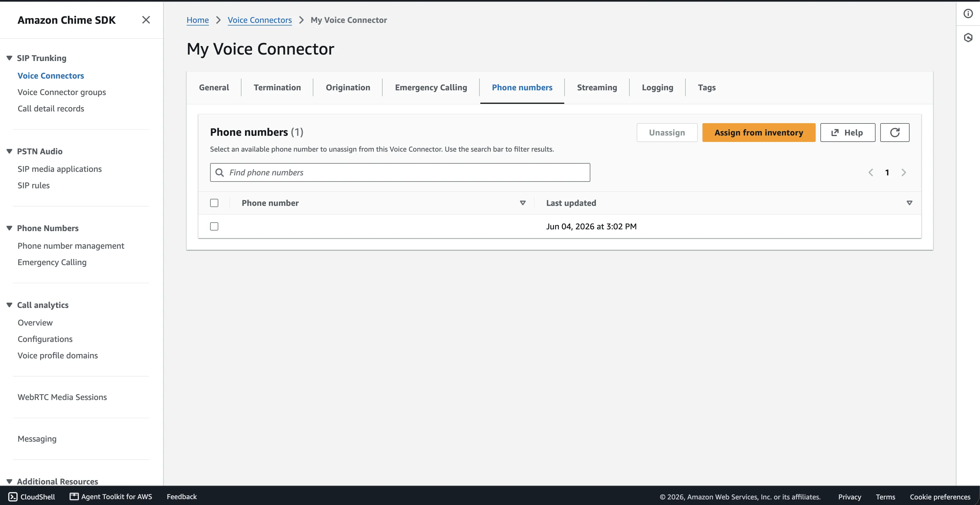980x505 pixels.
Task: Open CloudShell terminal icon in footer
Action: pos(13,496)
